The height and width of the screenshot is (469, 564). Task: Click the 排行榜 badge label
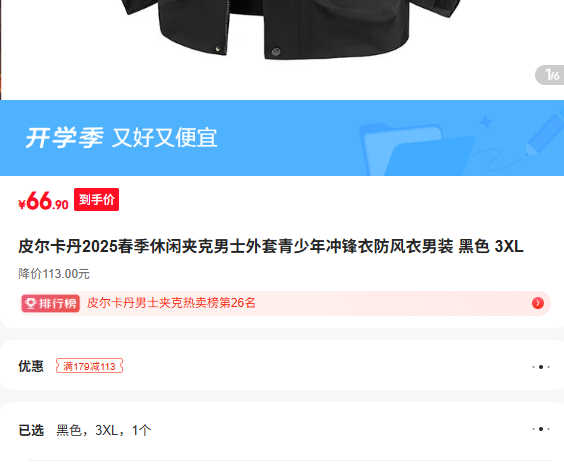(x=50, y=304)
